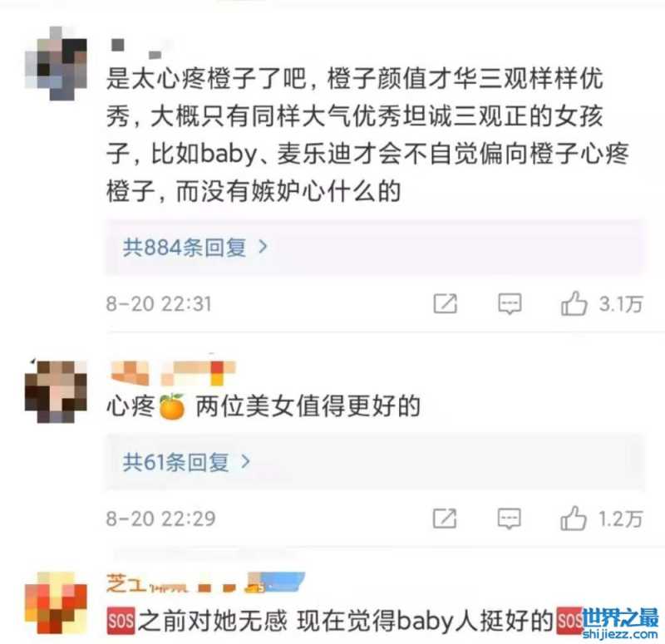
Task: Open first commenter's pixelated avatar
Action: pos(56,64)
